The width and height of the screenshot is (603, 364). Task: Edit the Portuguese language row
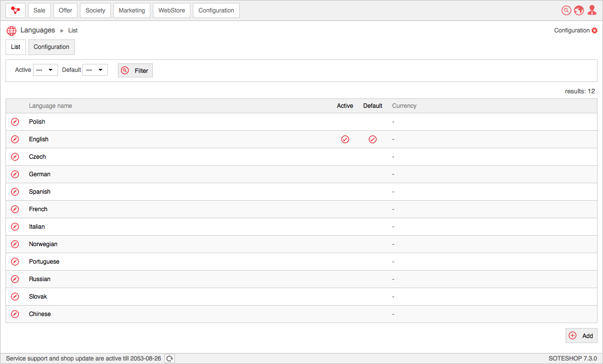pyautogui.click(x=15, y=262)
